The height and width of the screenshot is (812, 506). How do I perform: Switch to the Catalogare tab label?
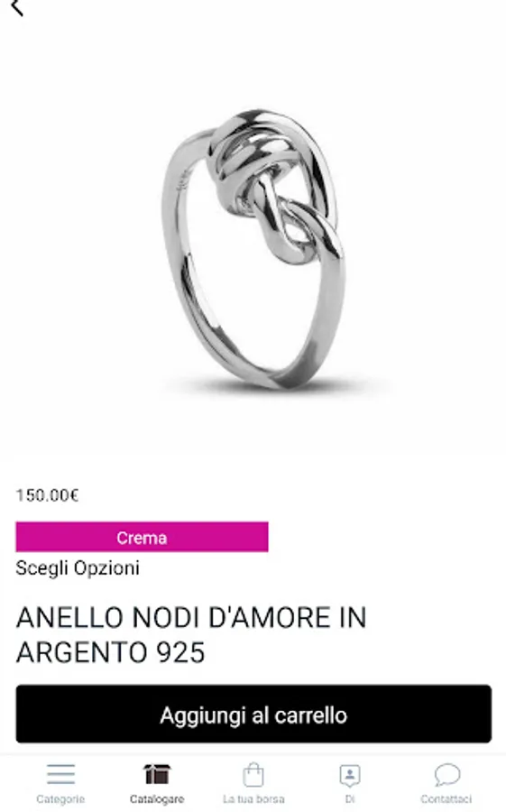157,799
